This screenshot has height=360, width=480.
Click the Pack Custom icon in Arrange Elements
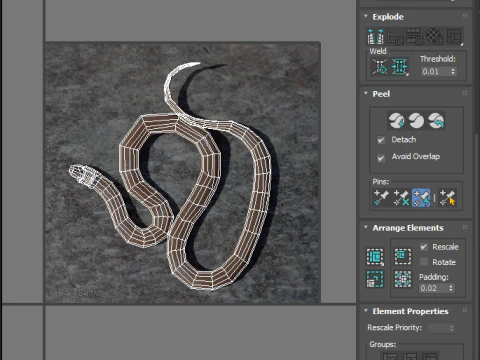pos(375,257)
